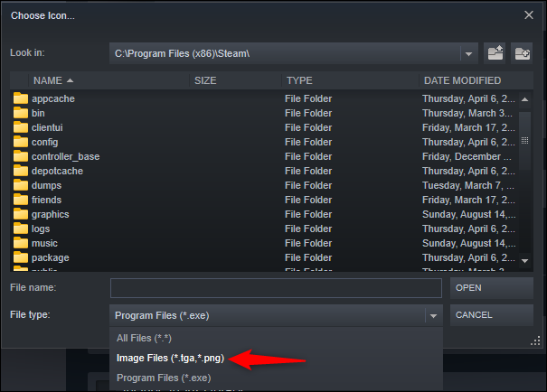Create a new folder icon

pyautogui.click(x=522, y=53)
